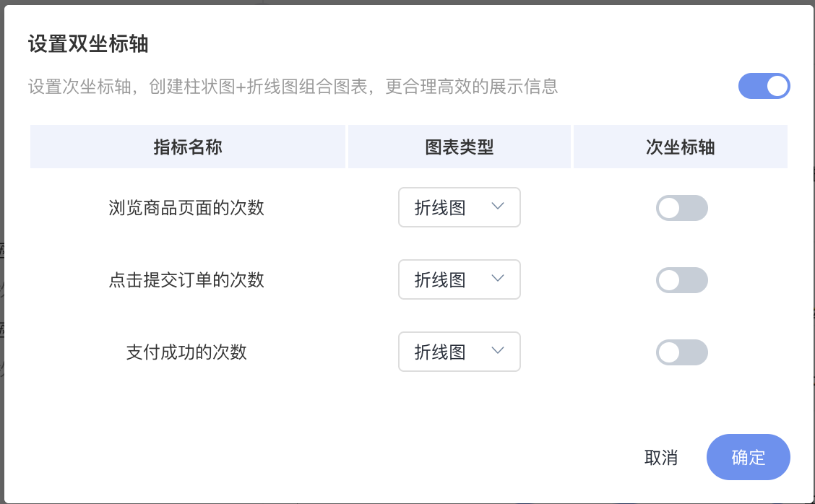This screenshot has height=504, width=815.
Task: Click the 确定 confirm button
Action: [749, 457]
